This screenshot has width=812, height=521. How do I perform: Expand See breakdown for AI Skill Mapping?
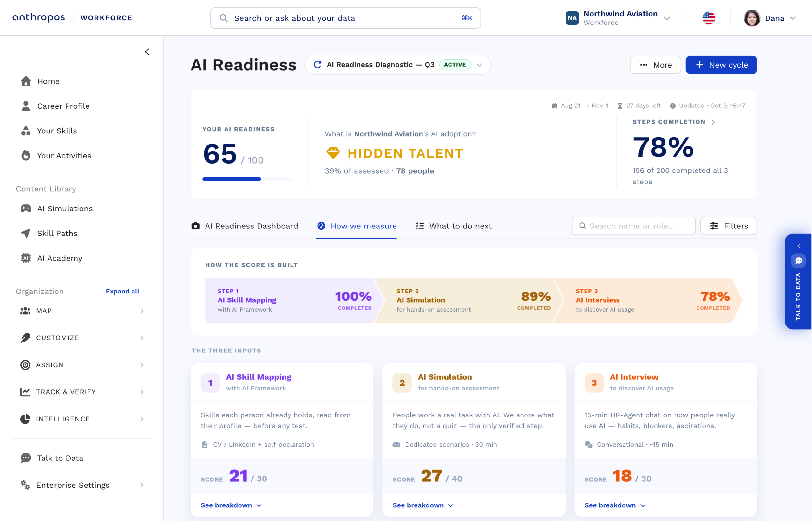pyautogui.click(x=231, y=505)
